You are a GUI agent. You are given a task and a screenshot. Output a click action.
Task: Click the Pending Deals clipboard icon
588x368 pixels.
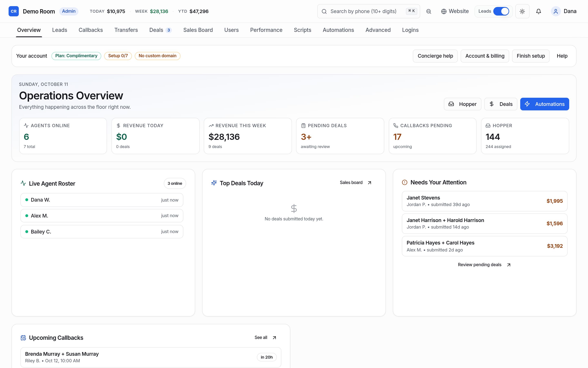pyautogui.click(x=303, y=126)
